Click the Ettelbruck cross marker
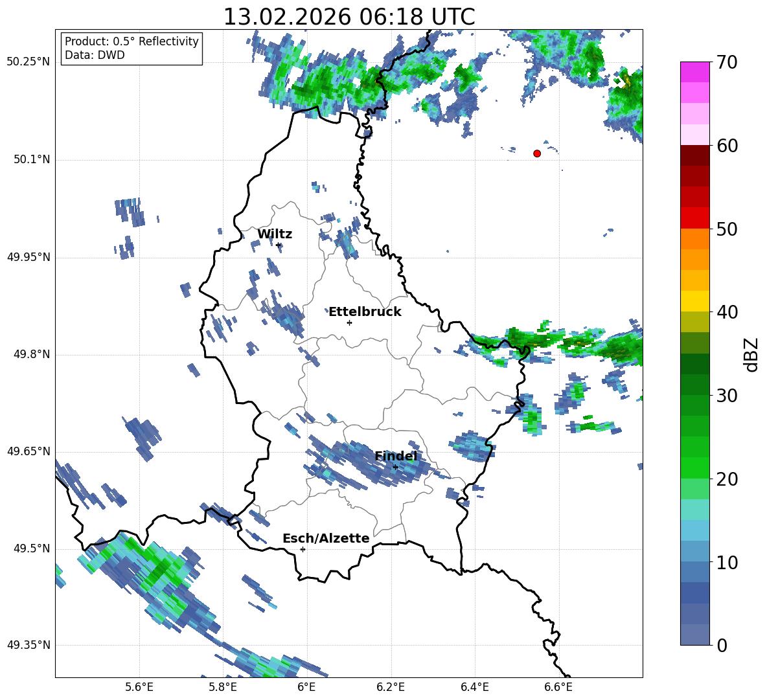Image resolution: width=767 pixels, height=700 pixels. [x=349, y=322]
